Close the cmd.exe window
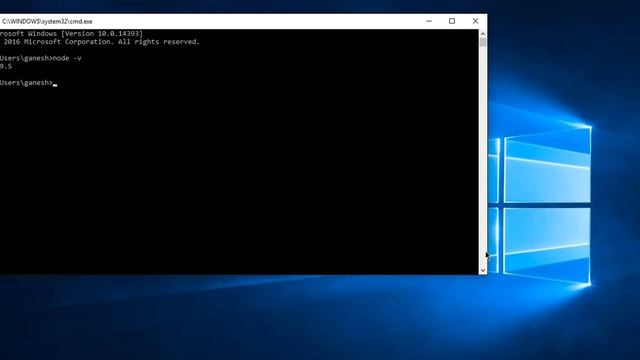 pos(475,21)
